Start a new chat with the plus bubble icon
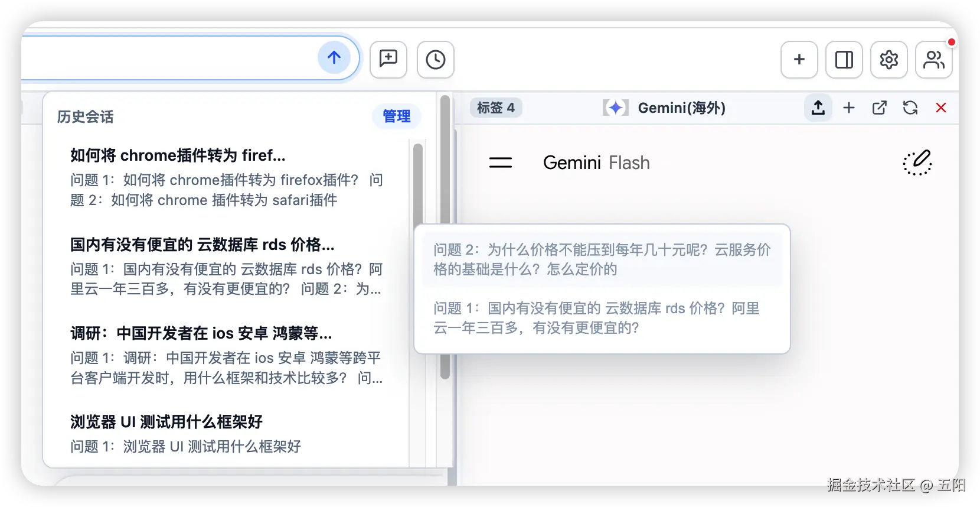Screen dimensions: 980x507 coord(388,60)
